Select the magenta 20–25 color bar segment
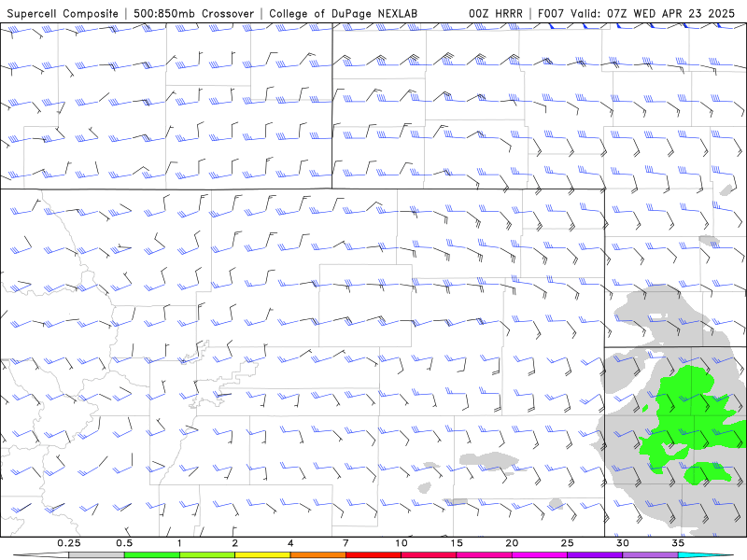The width and height of the screenshot is (747, 560). 540,555
